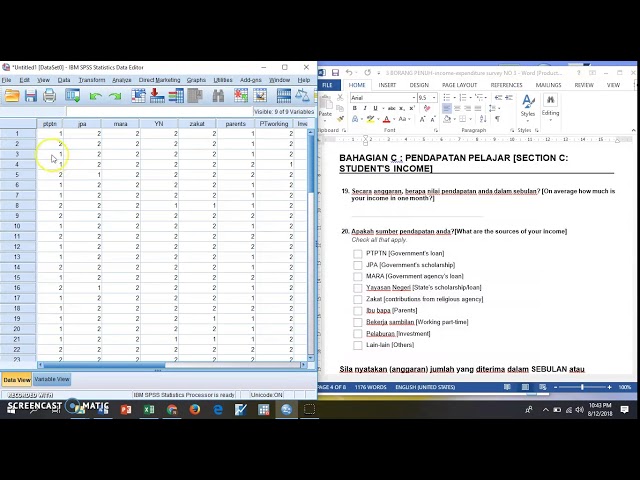Check the PTPTN [Government's loan] checkbox
Viewport: 640px width, 480px height.
[x=358, y=253]
